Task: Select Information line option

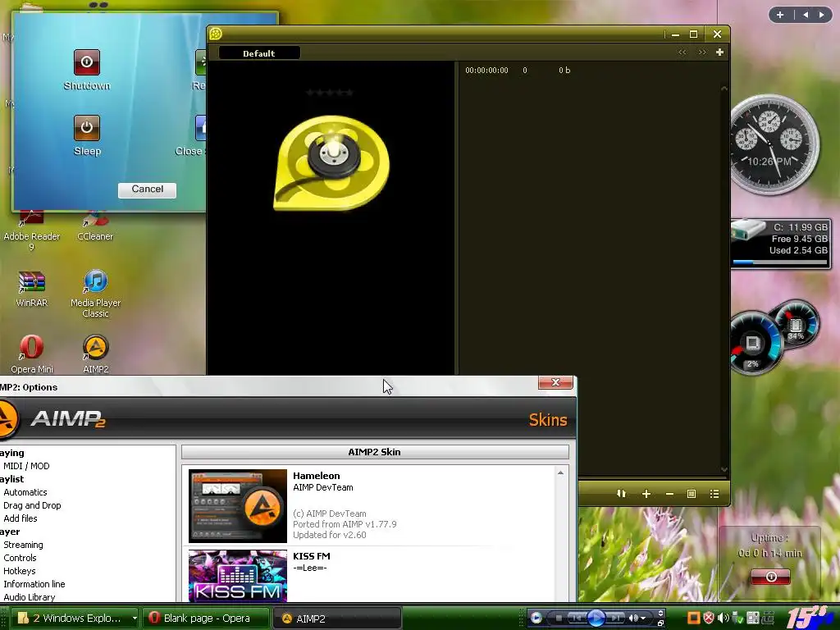Action: (x=34, y=584)
